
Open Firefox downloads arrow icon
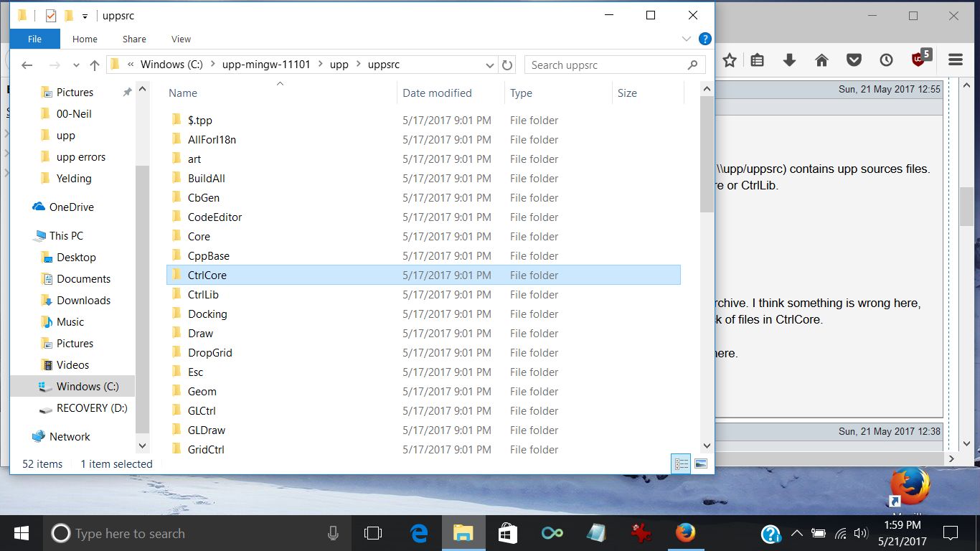pyautogui.click(x=789, y=60)
